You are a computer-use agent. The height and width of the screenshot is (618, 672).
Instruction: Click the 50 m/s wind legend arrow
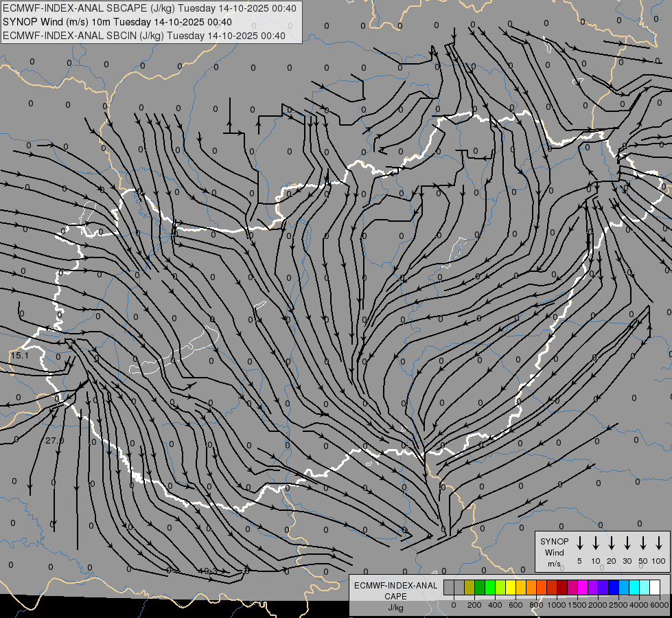643,543
